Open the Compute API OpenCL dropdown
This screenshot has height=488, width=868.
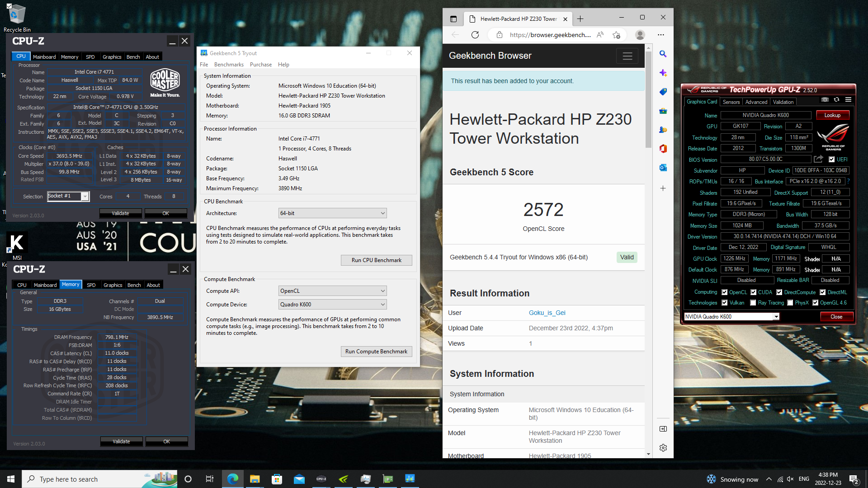(332, 291)
